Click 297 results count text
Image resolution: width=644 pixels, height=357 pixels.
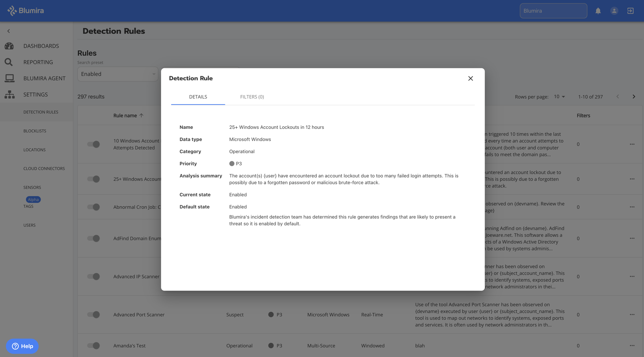(x=91, y=97)
